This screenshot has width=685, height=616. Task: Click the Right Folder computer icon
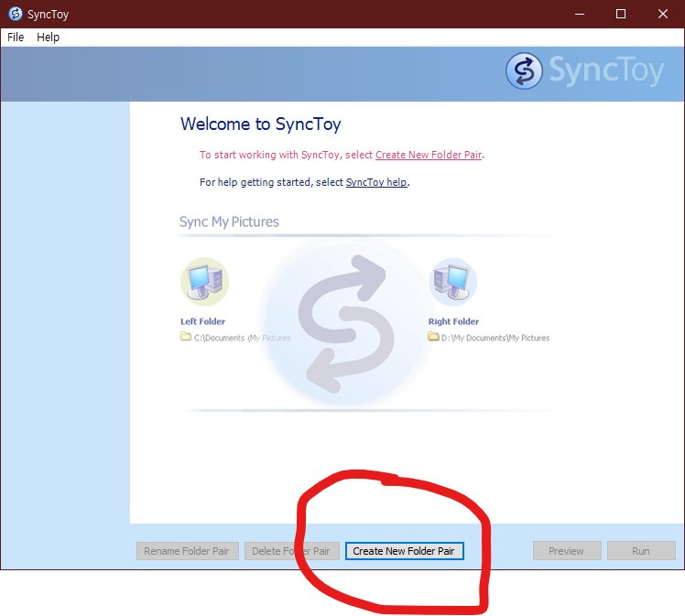click(x=453, y=282)
